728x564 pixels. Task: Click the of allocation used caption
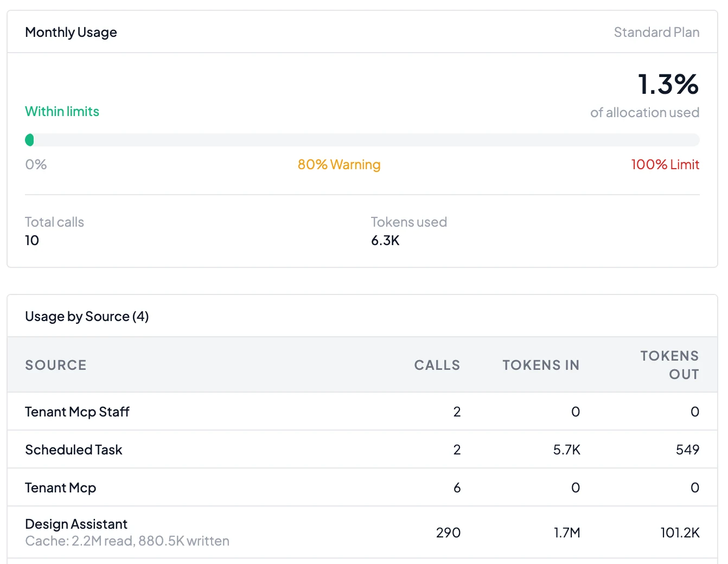pyautogui.click(x=645, y=112)
